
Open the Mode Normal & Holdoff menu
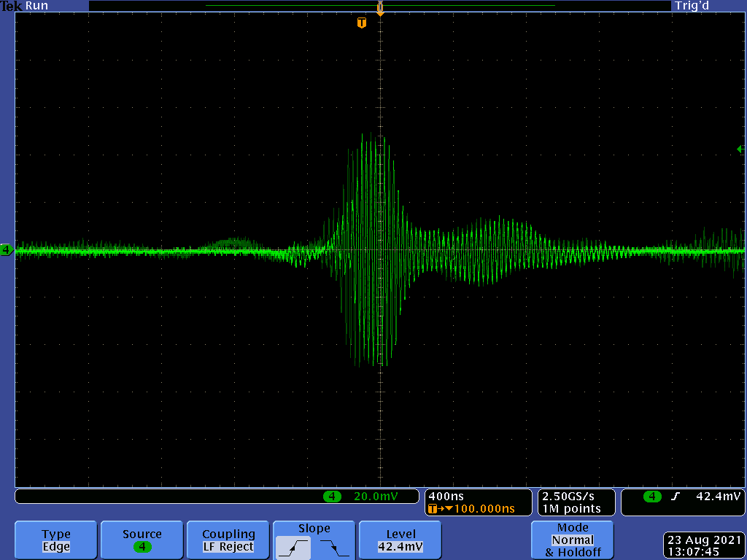[x=572, y=540]
